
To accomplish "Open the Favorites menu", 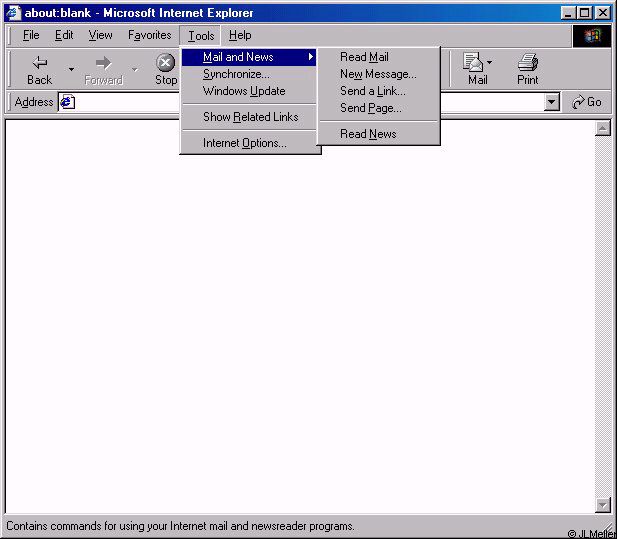I will [x=150, y=35].
